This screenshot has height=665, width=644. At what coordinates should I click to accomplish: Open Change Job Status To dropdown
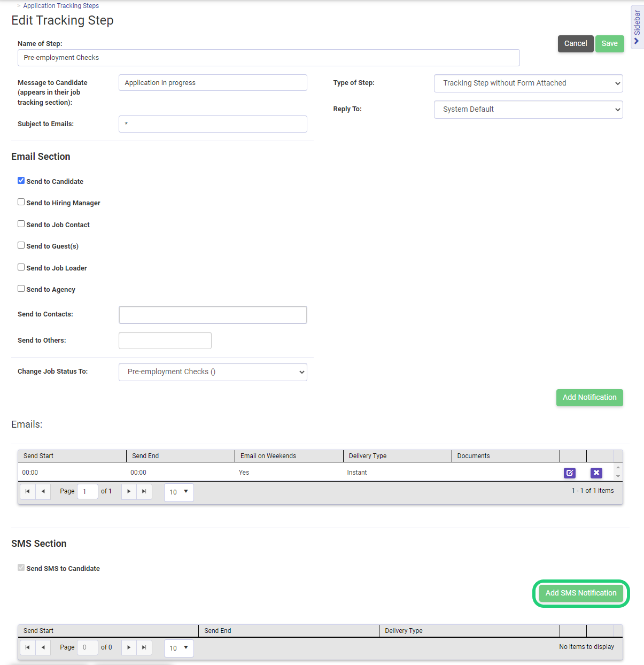coord(213,372)
